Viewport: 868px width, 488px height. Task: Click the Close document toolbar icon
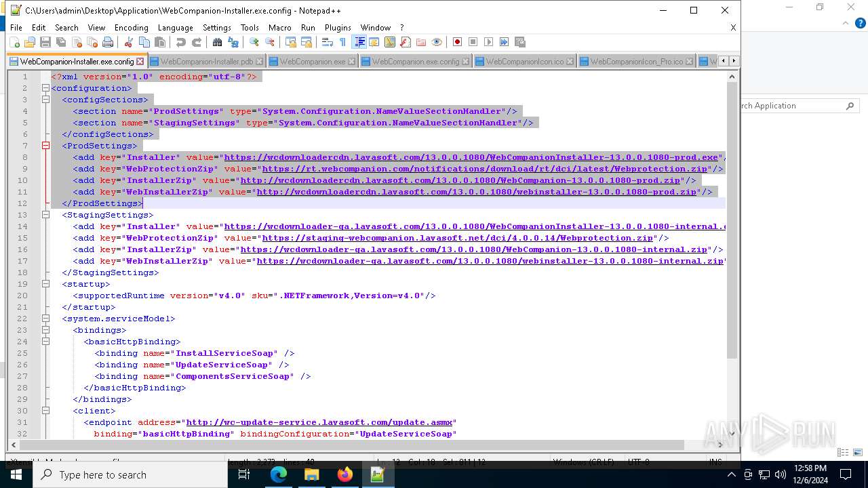click(x=77, y=42)
